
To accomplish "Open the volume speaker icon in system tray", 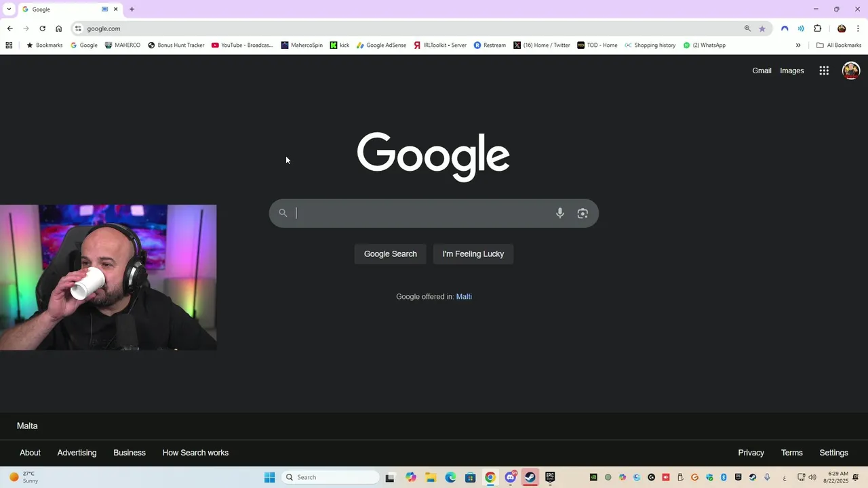I will [812, 477].
